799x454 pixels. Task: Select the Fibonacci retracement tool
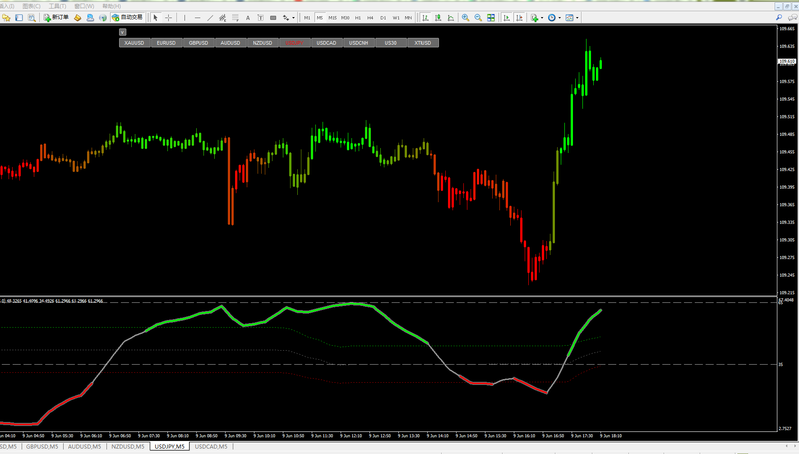click(235, 18)
